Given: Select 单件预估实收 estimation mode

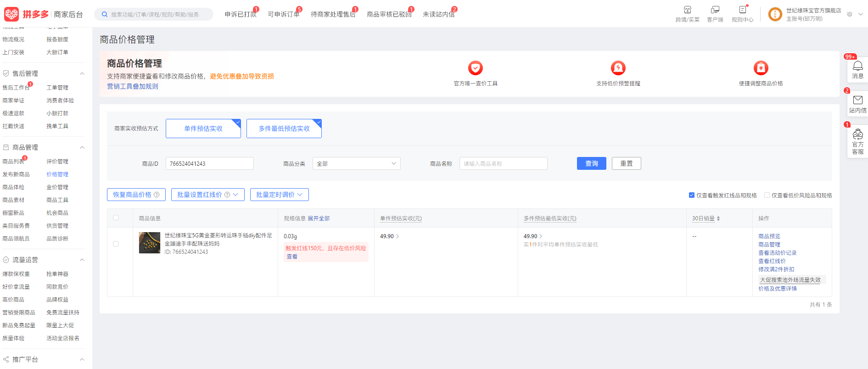Looking at the screenshot, I should (203, 129).
